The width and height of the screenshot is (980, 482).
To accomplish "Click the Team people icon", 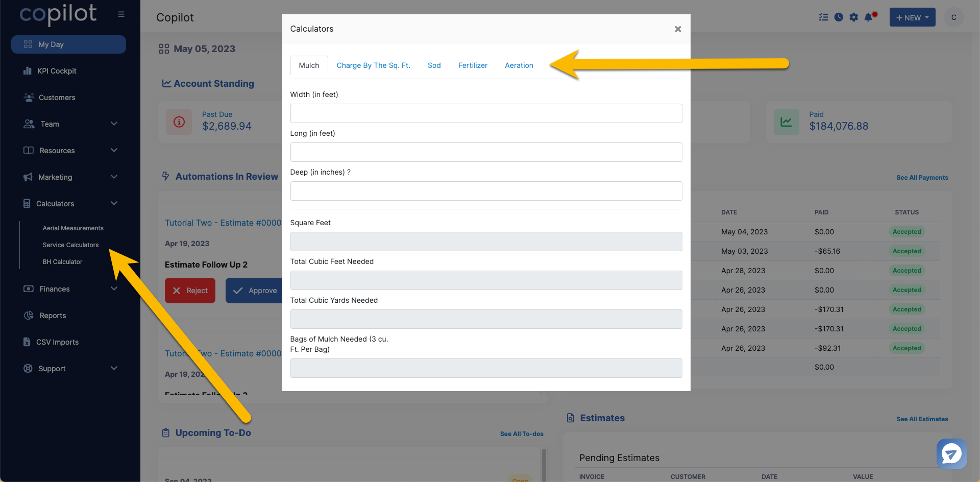I will click(29, 124).
